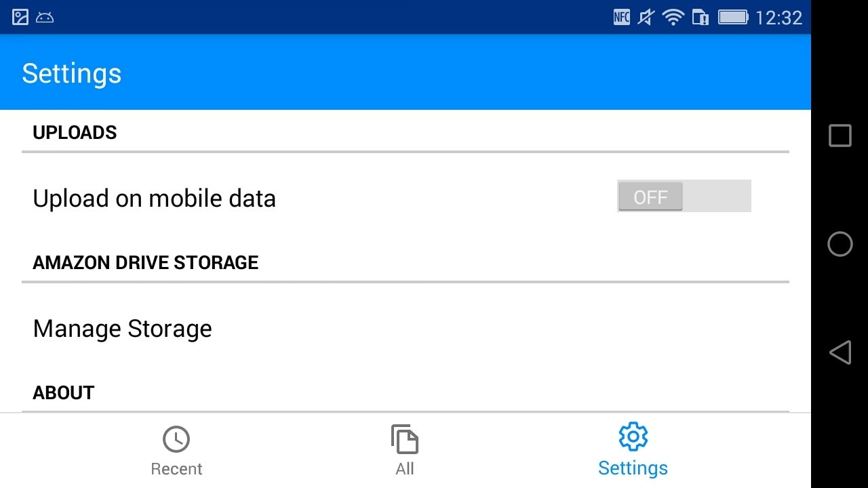The height and width of the screenshot is (488, 868).
Task: Tap the Settings title in header
Action: pyautogui.click(x=72, y=73)
